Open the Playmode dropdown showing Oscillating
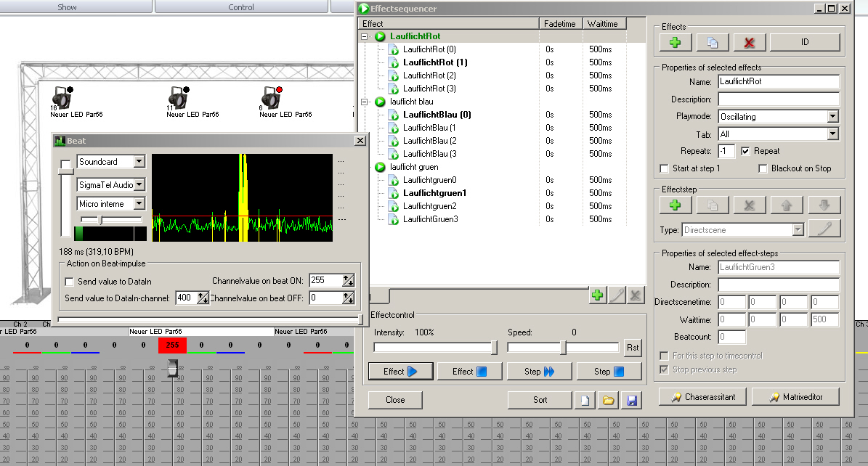The width and height of the screenshot is (868, 466). (x=832, y=116)
